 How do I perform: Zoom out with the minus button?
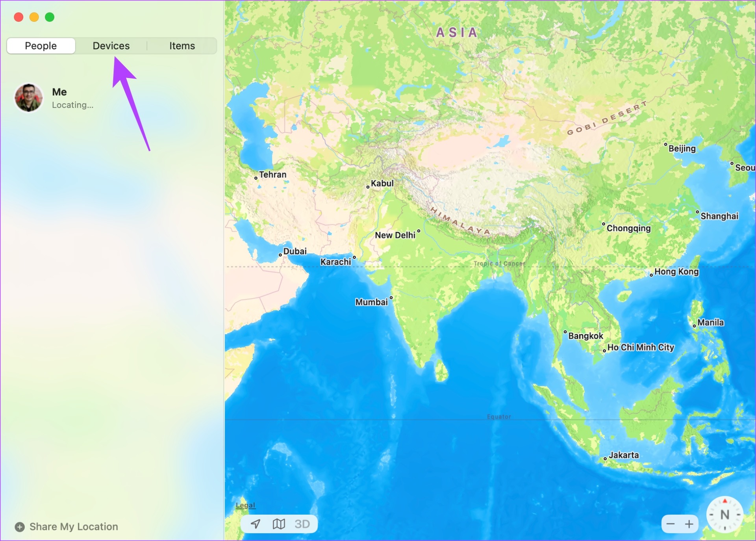[671, 524]
